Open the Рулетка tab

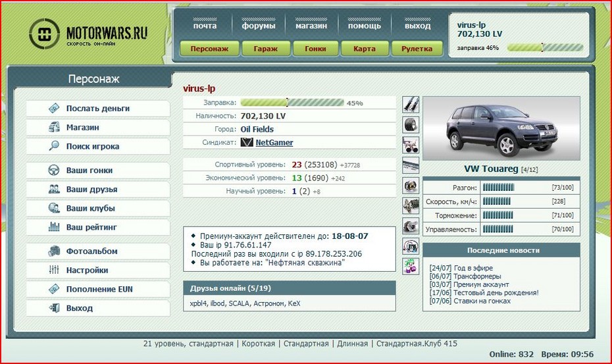tap(417, 49)
